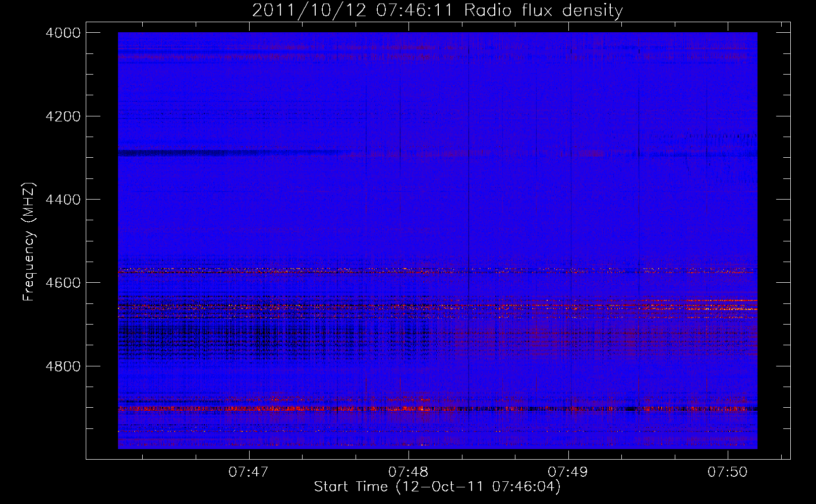The width and height of the screenshot is (816, 504).
Task: Click the plot title "2011/10/12 07:46:11 Radio flux density"
Action: (x=437, y=10)
